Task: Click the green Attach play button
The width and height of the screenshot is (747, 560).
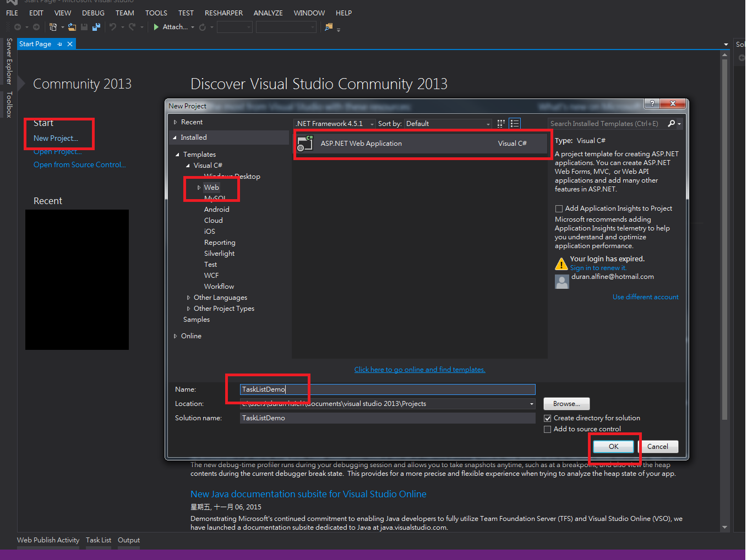Action: 156,27
